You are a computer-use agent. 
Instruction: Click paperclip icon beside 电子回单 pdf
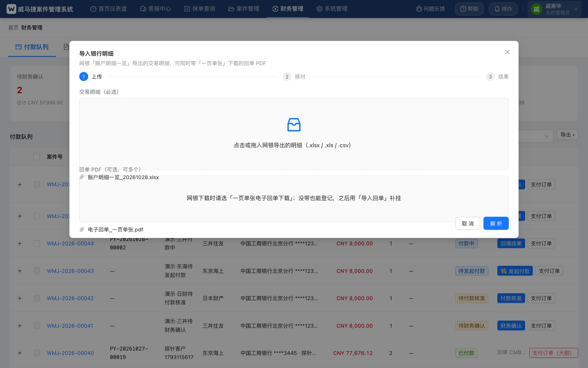click(82, 230)
